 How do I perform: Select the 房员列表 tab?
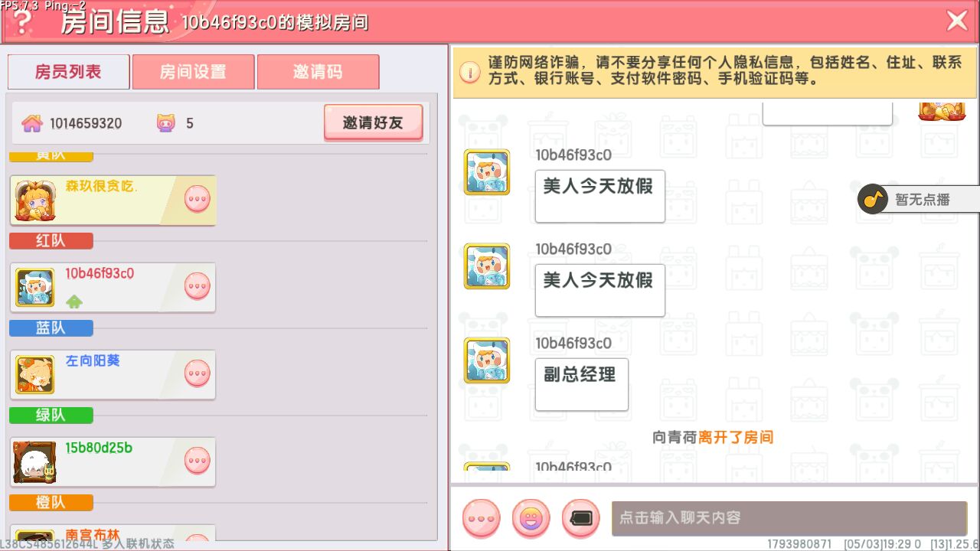68,72
